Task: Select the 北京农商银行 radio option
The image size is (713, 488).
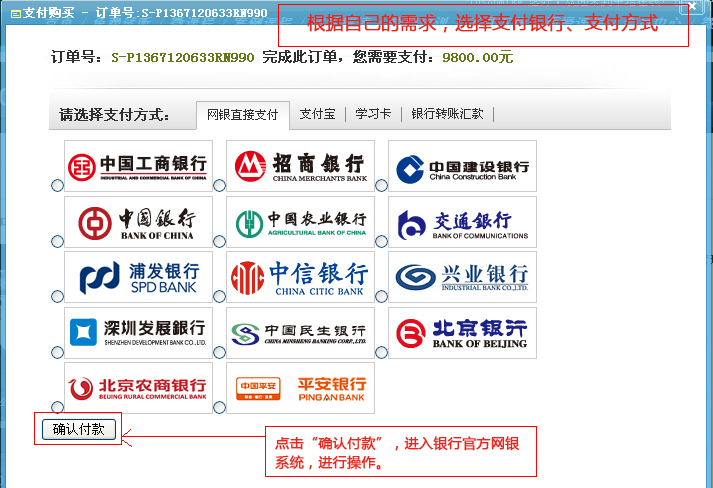Action: coord(57,407)
